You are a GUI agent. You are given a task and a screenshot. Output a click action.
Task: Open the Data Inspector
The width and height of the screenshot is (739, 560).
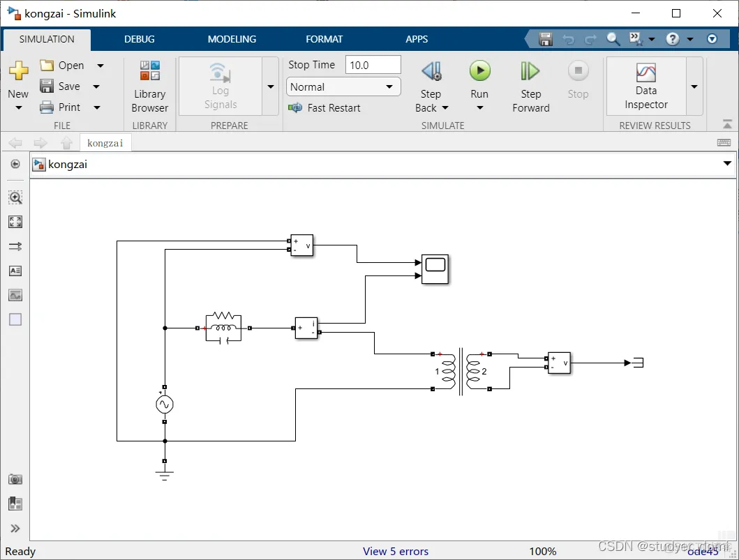point(645,86)
